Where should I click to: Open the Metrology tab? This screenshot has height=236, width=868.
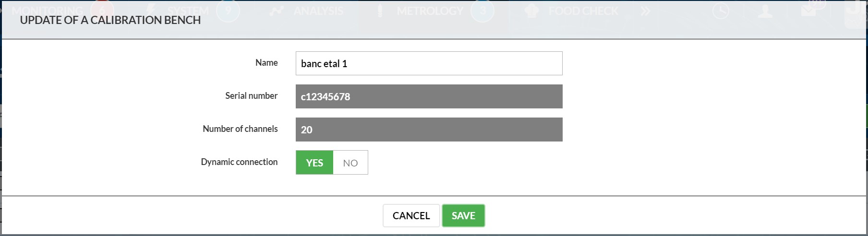point(430,11)
